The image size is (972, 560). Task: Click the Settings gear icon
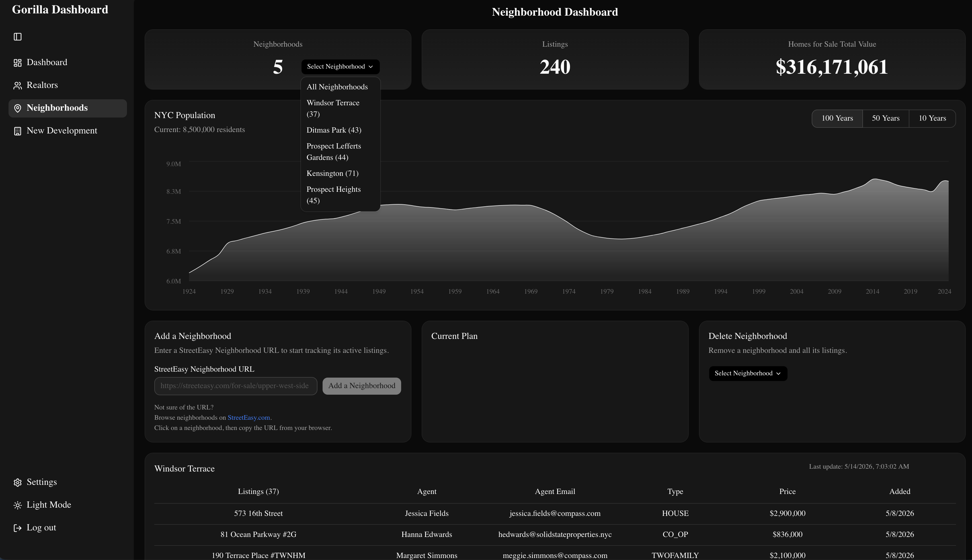[x=18, y=482]
